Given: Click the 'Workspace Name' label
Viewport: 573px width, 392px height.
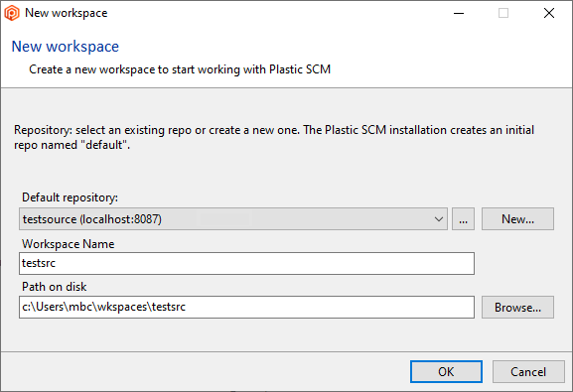Looking at the screenshot, I should coord(68,244).
